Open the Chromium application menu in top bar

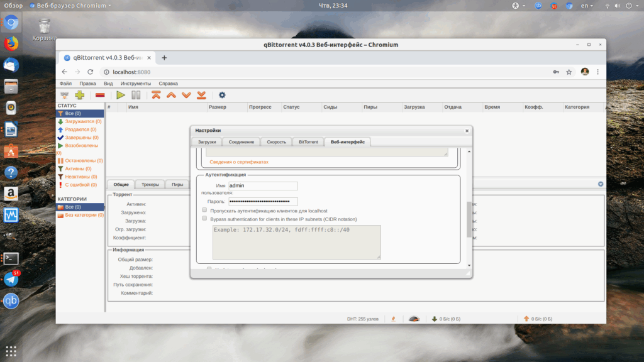[70, 6]
